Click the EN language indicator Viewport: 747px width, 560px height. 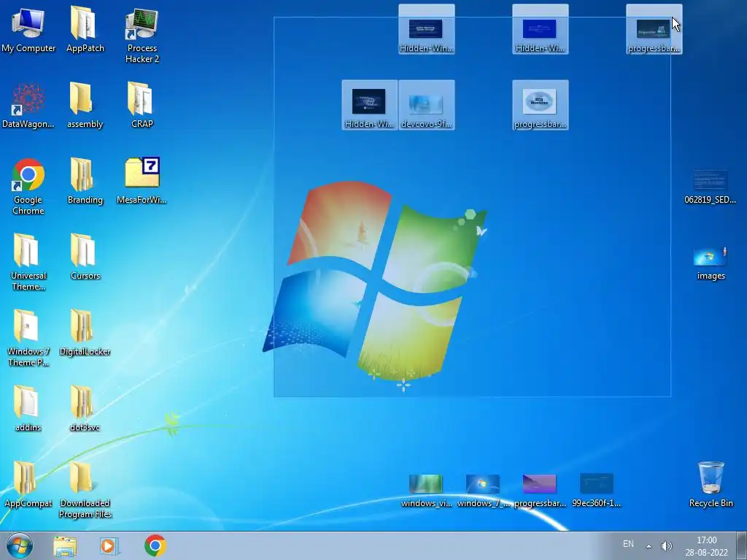(x=628, y=544)
